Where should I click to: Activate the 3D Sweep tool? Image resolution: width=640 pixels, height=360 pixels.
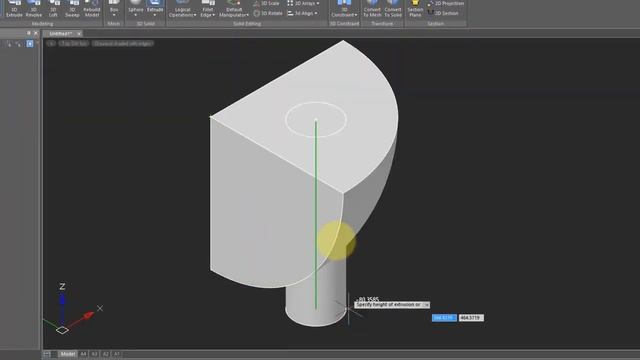[72, 9]
